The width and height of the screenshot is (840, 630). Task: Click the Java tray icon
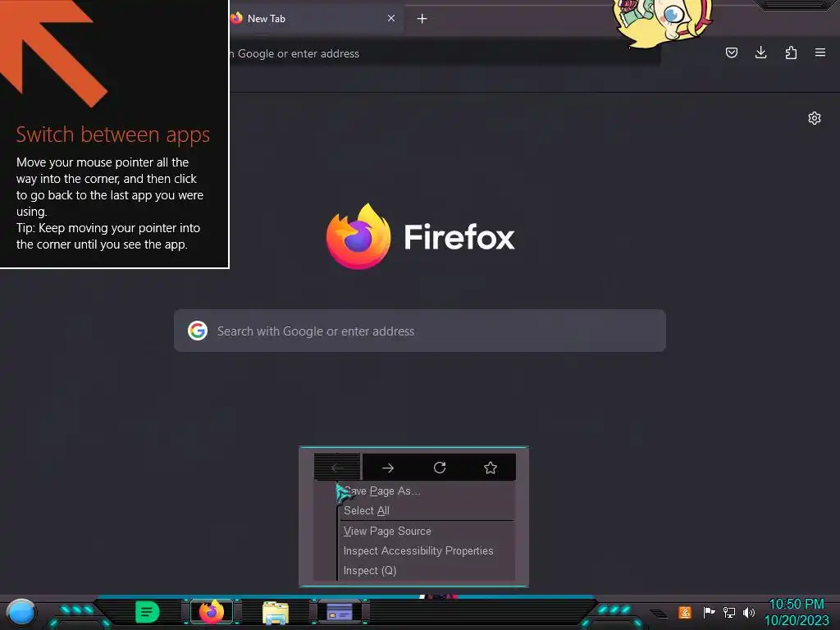685,612
